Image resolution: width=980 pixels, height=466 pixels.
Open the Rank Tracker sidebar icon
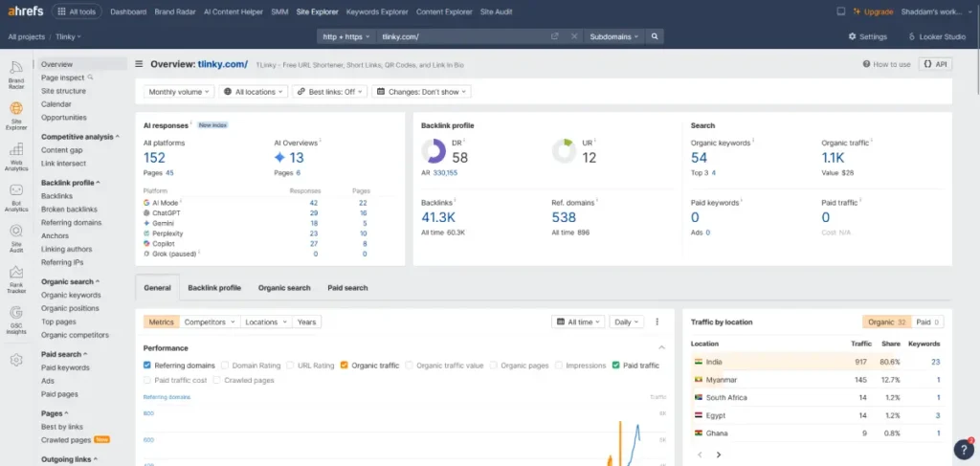(16, 279)
